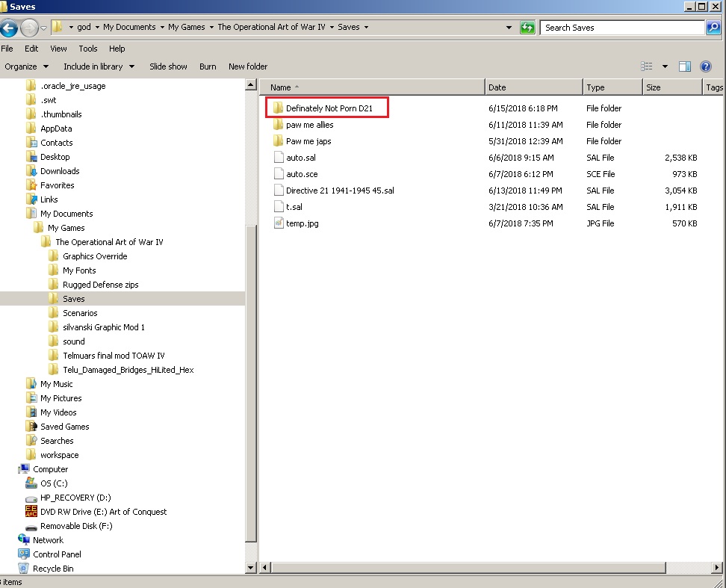Select My Fonts folder in tree
726x588 pixels.
tap(72, 270)
